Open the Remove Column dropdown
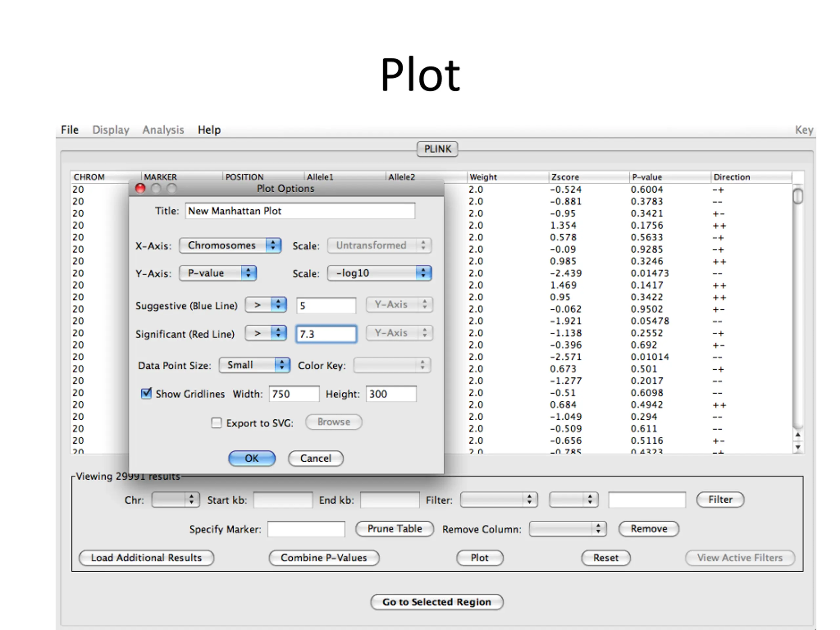The width and height of the screenshot is (840, 630). [x=568, y=529]
